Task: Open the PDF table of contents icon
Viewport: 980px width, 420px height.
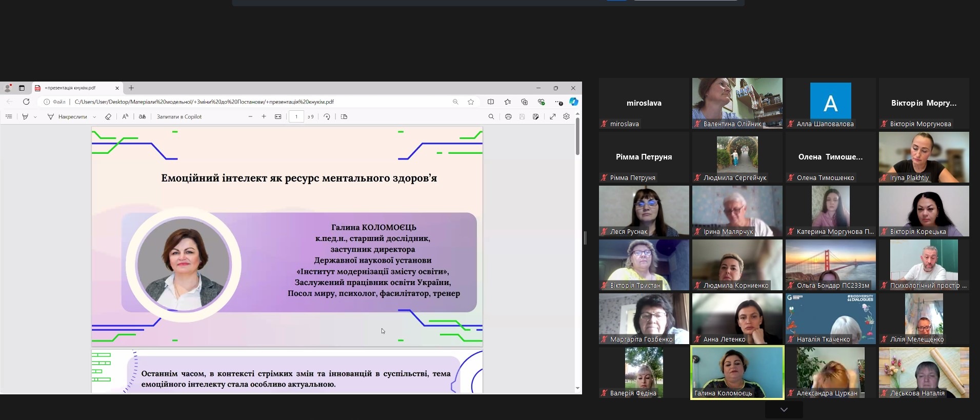Action: tap(9, 117)
